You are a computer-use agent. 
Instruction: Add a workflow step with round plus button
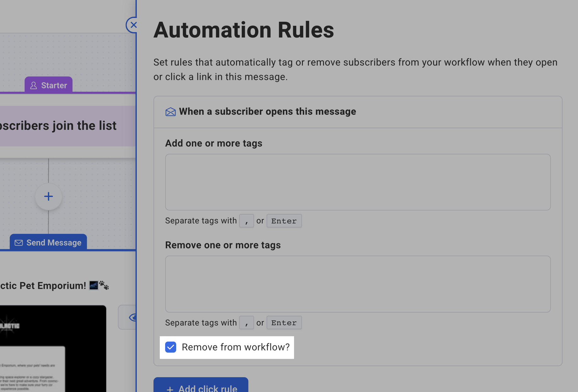click(x=49, y=197)
